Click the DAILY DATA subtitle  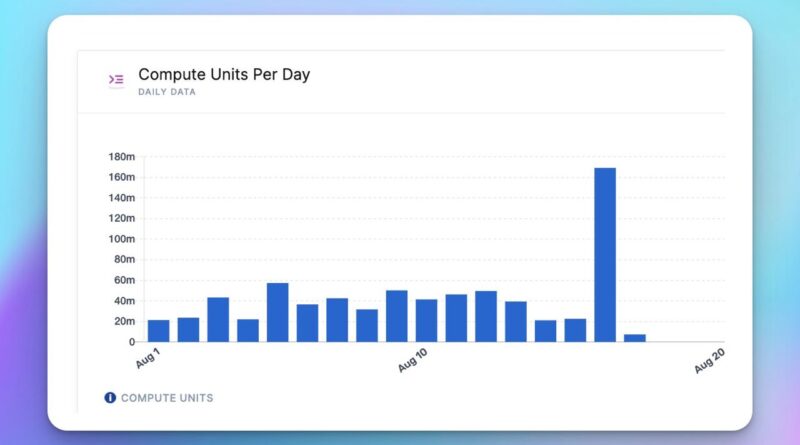pos(167,93)
